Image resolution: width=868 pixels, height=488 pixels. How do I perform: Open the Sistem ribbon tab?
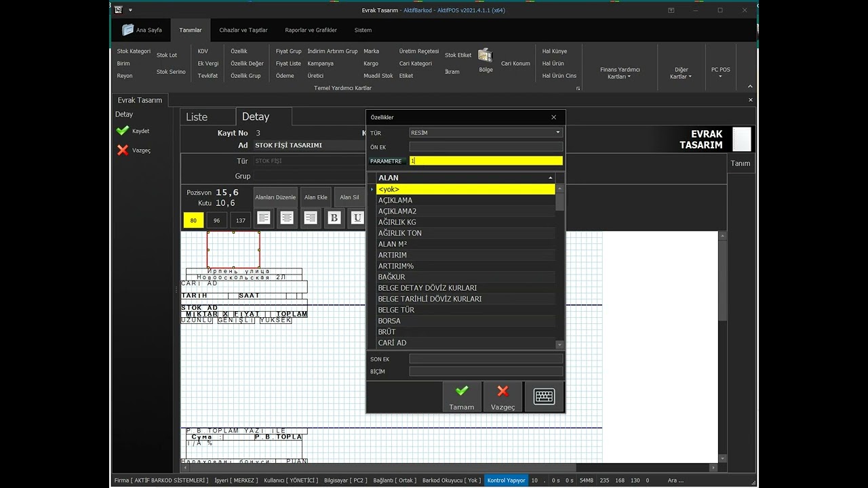pos(363,30)
